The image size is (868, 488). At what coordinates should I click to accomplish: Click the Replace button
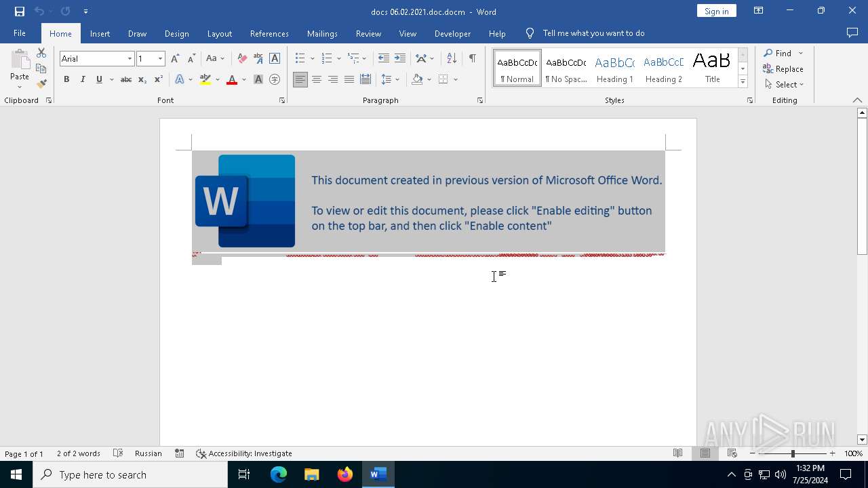pyautogui.click(x=783, y=68)
